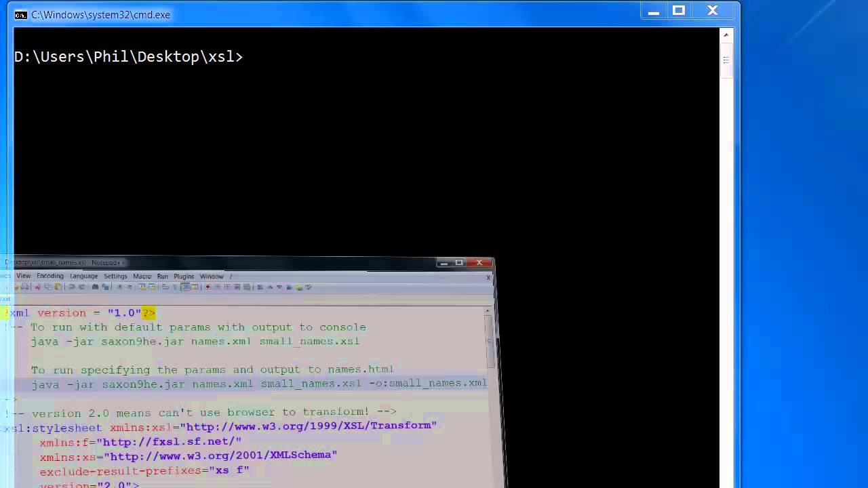Toggle Show All Characters icon in Notepad++
Viewport: 868px width, 488px height.
coord(175,287)
